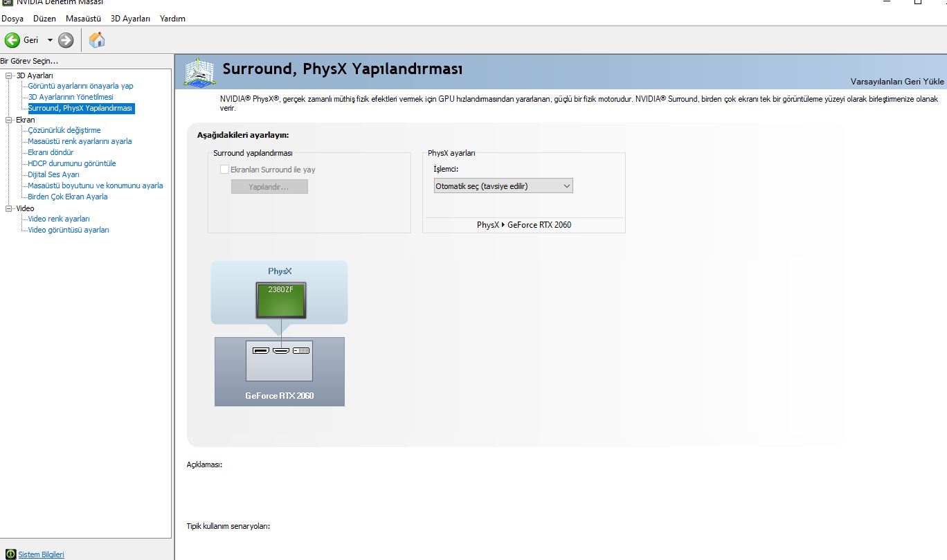Viewport: 947px width, 560px height.
Task: Collapse the Ekran tree branch box
Action: pos(9,120)
